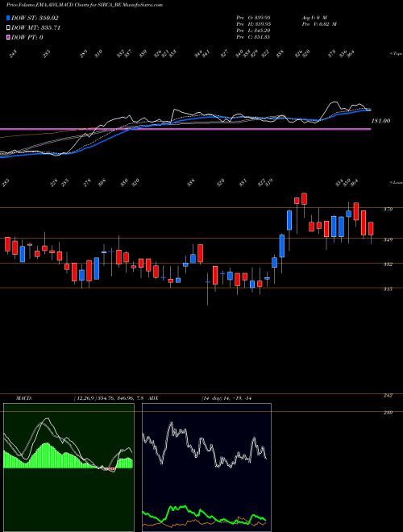Click the Pre O: 339.95 value
Image resolution: width=403 pixels, height=532 pixels.
pos(253,17)
